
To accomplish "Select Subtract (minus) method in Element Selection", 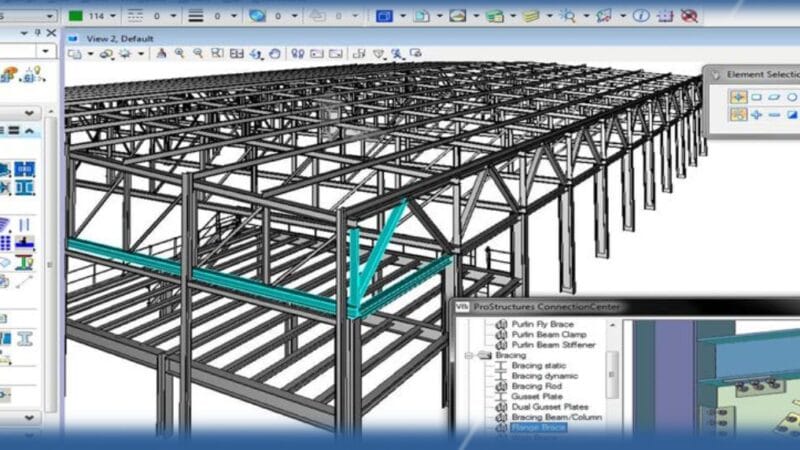I will 774,115.
